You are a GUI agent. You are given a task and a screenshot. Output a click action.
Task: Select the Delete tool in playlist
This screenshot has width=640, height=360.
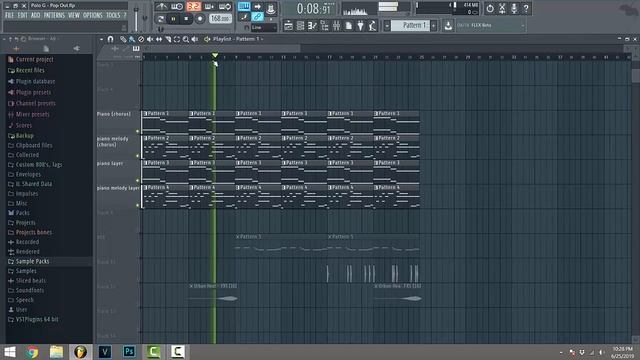pos(141,39)
